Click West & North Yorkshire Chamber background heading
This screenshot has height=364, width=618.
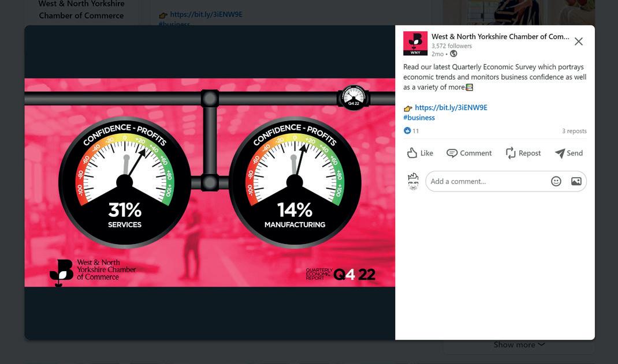[81, 9]
